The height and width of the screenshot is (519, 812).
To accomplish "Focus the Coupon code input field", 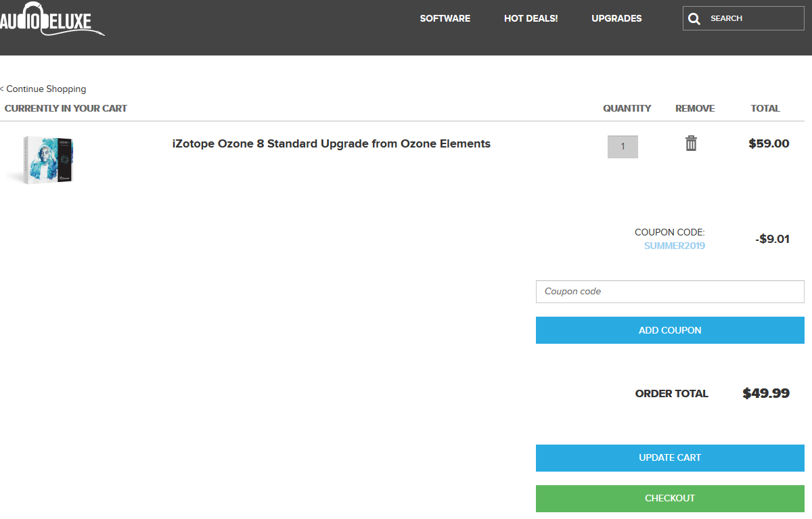I will [x=670, y=292].
